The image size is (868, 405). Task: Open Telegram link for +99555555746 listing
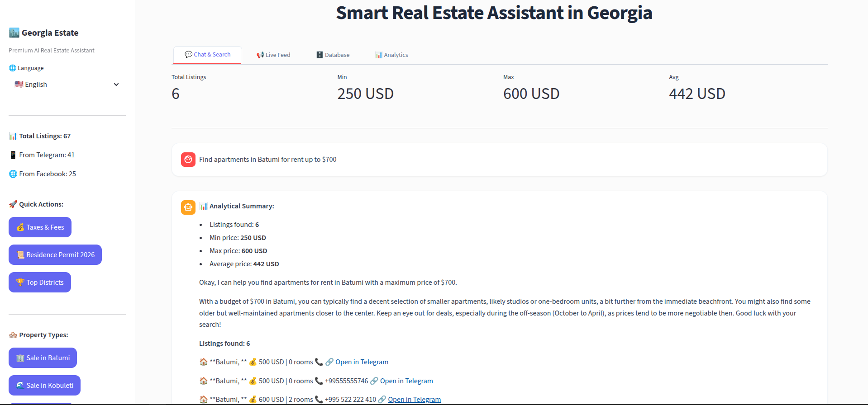[x=406, y=381]
